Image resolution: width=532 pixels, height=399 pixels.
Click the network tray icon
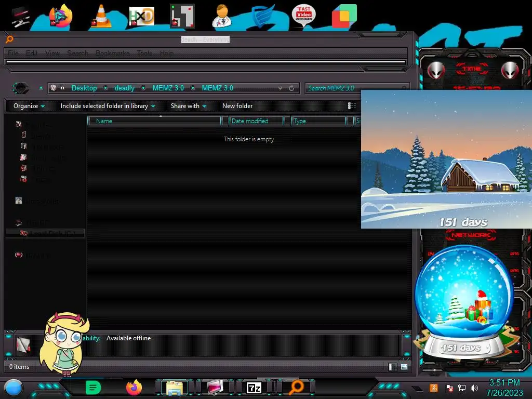pos(461,388)
